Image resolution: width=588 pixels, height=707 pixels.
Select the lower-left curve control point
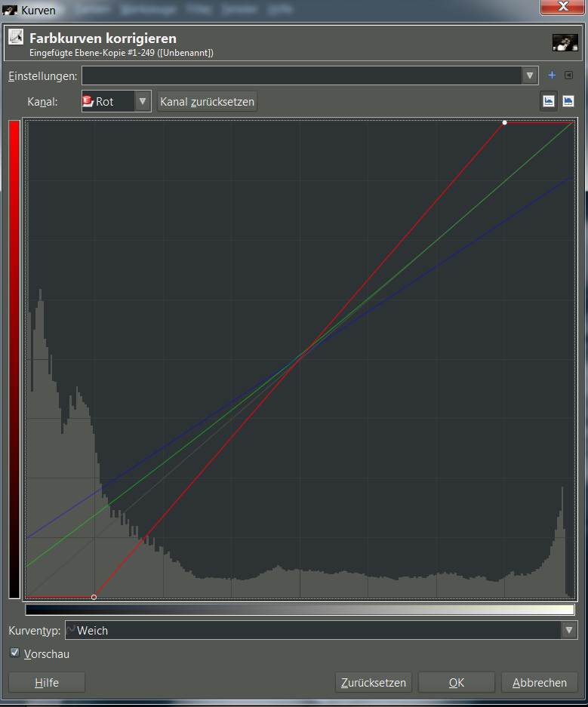point(94,597)
